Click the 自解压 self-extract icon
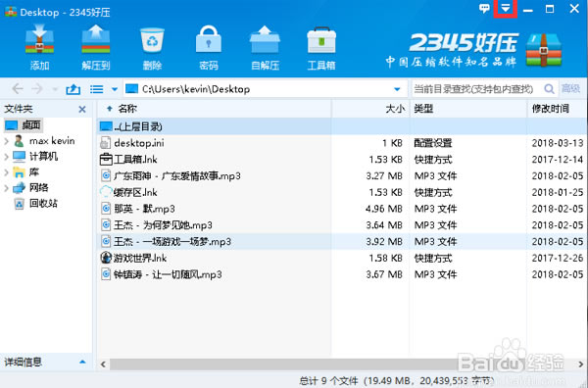The width and height of the screenshot is (588, 388). (265, 40)
